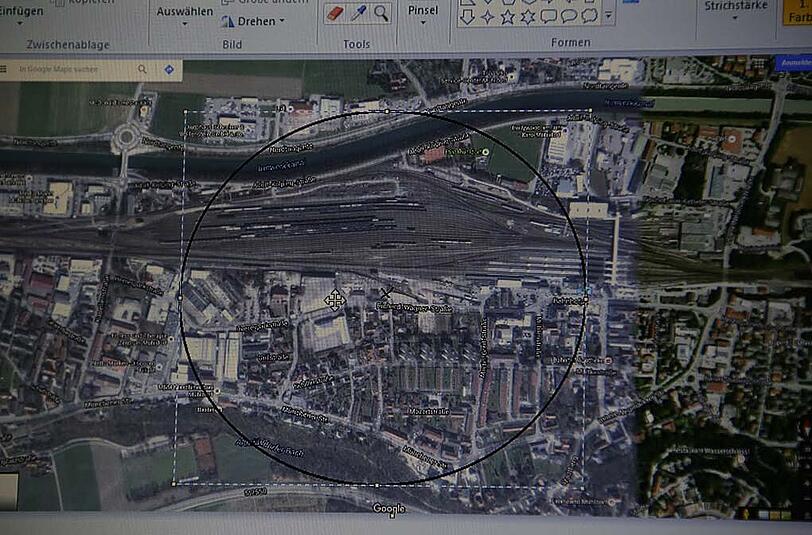Click the Auswählen selection button

[184, 11]
